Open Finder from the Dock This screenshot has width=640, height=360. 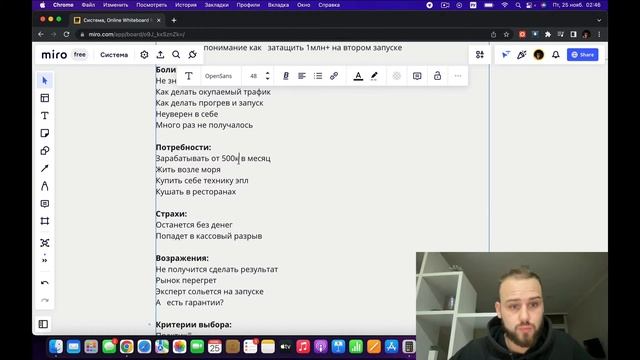coord(56,347)
